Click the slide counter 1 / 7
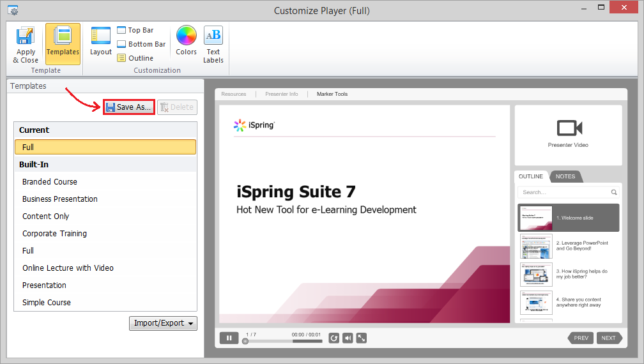The height and width of the screenshot is (364, 644). point(251,335)
